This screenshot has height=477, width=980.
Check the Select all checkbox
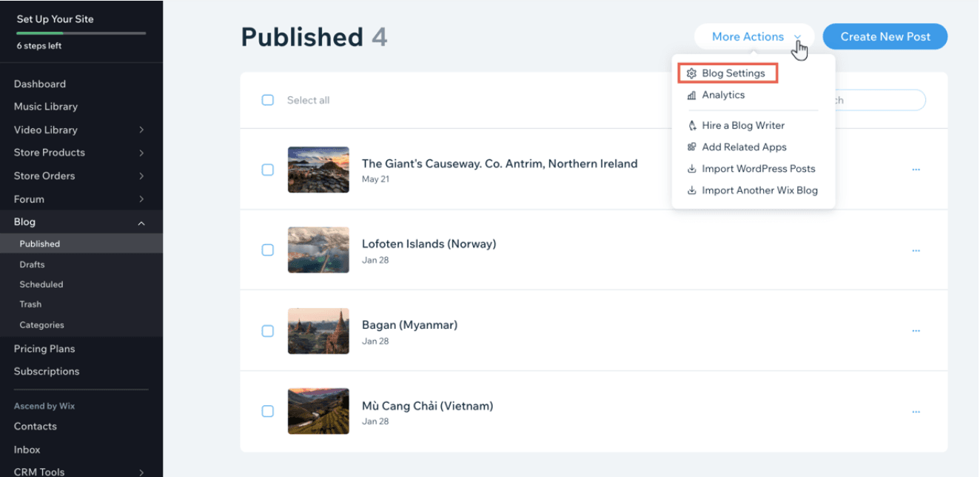pyautogui.click(x=268, y=100)
